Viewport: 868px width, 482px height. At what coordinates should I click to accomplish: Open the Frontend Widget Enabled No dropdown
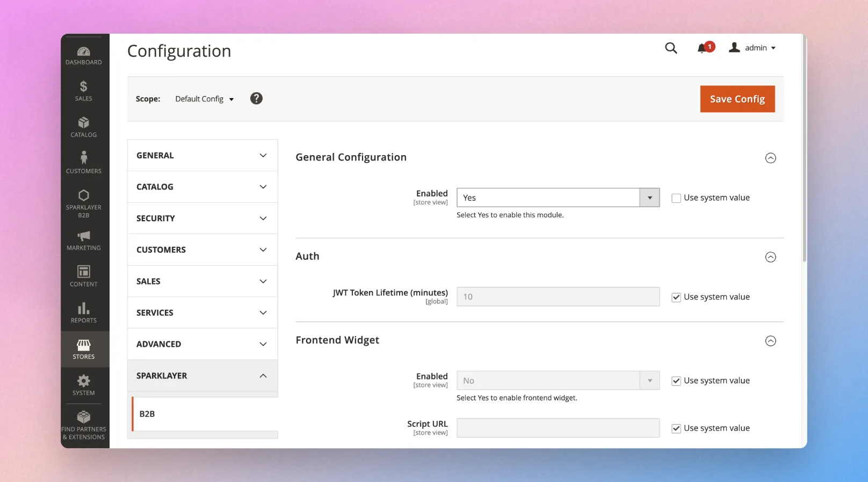pyautogui.click(x=558, y=381)
